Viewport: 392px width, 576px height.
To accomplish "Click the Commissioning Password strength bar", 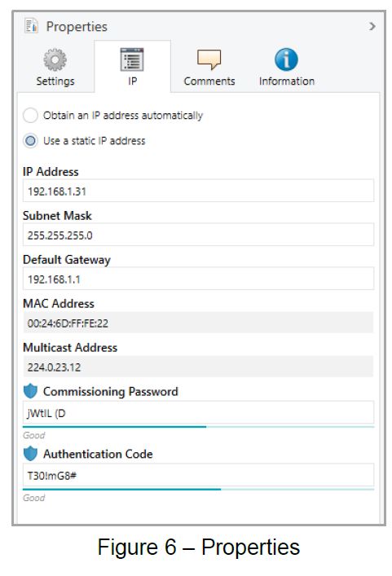I will click(198, 427).
